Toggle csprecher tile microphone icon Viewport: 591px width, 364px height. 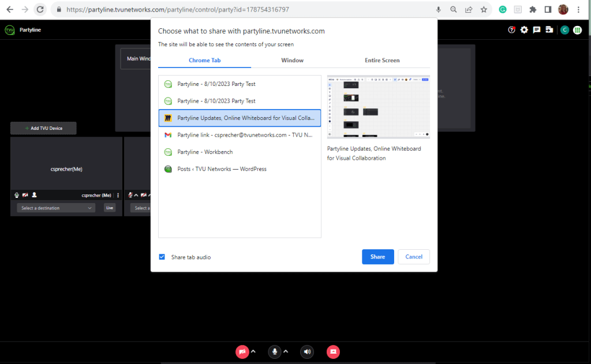pos(17,195)
